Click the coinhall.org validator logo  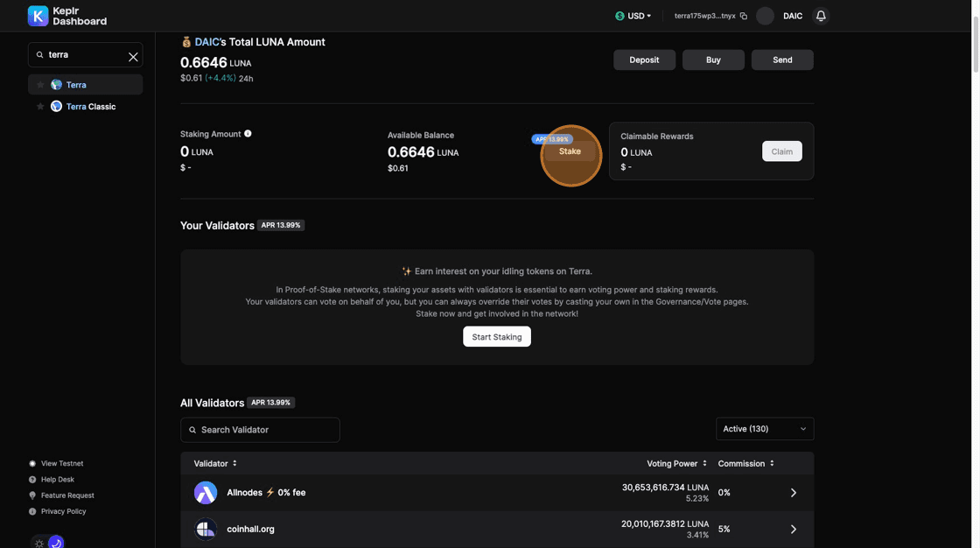point(206,529)
